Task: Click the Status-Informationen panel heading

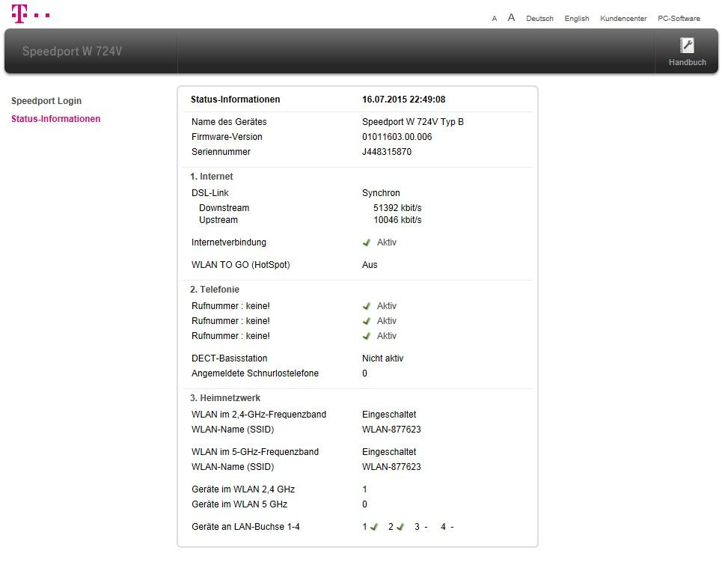Action: coord(236,100)
